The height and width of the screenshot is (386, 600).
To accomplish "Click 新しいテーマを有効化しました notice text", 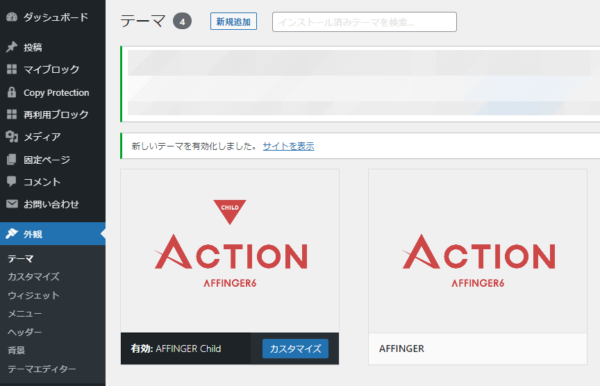I will coord(194,146).
